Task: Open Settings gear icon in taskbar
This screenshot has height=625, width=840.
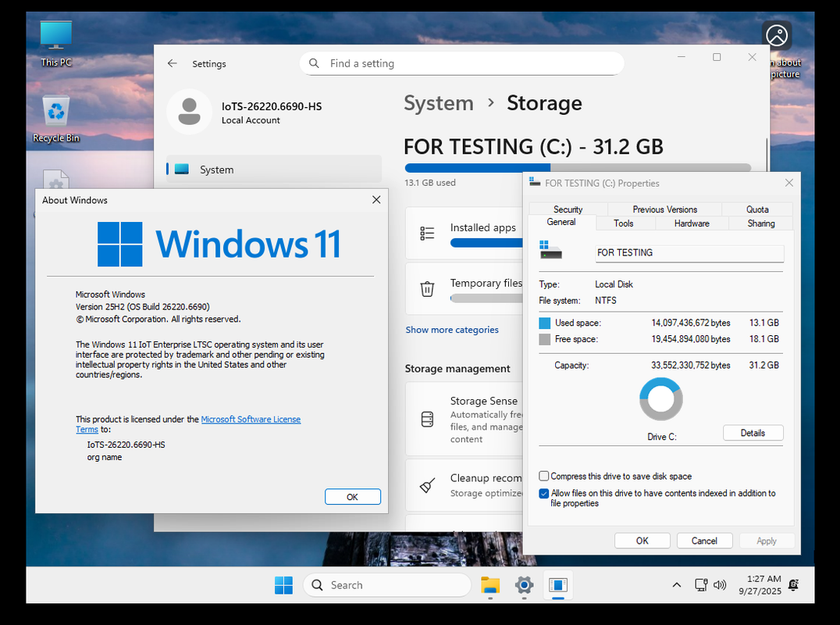Action: pyautogui.click(x=524, y=585)
